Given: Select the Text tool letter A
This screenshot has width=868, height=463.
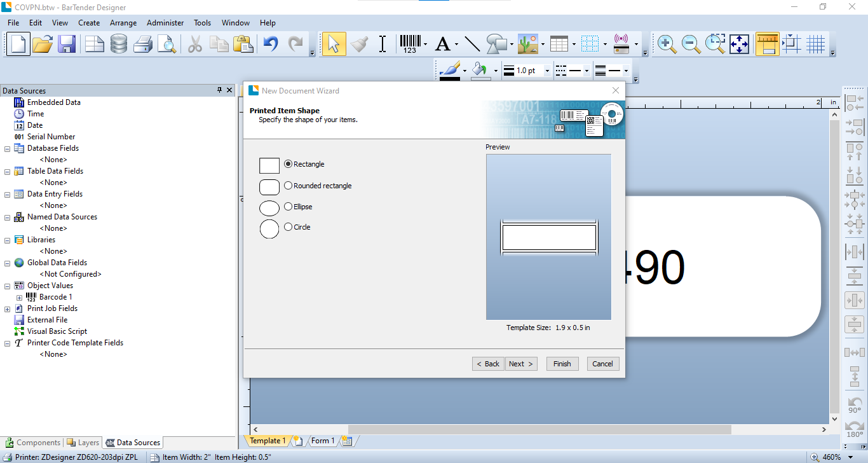Looking at the screenshot, I should coord(442,44).
